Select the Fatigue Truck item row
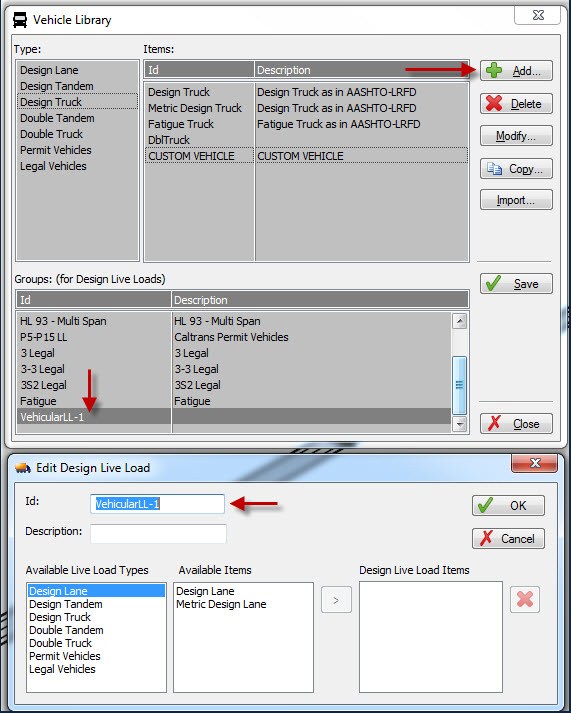Image resolution: width=571 pixels, height=713 pixels. pyautogui.click(x=306, y=124)
